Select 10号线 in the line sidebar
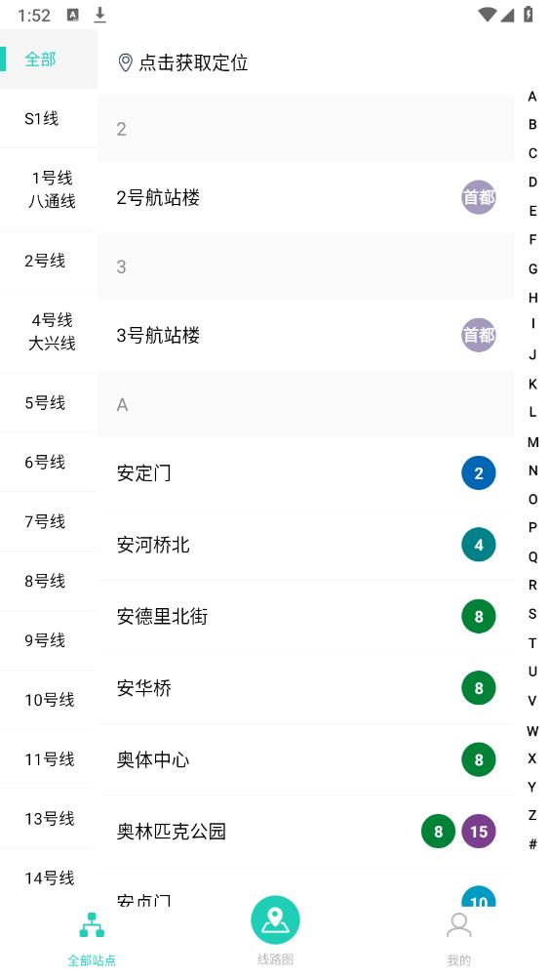This screenshot has height=980, width=551. [x=49, y=700]
